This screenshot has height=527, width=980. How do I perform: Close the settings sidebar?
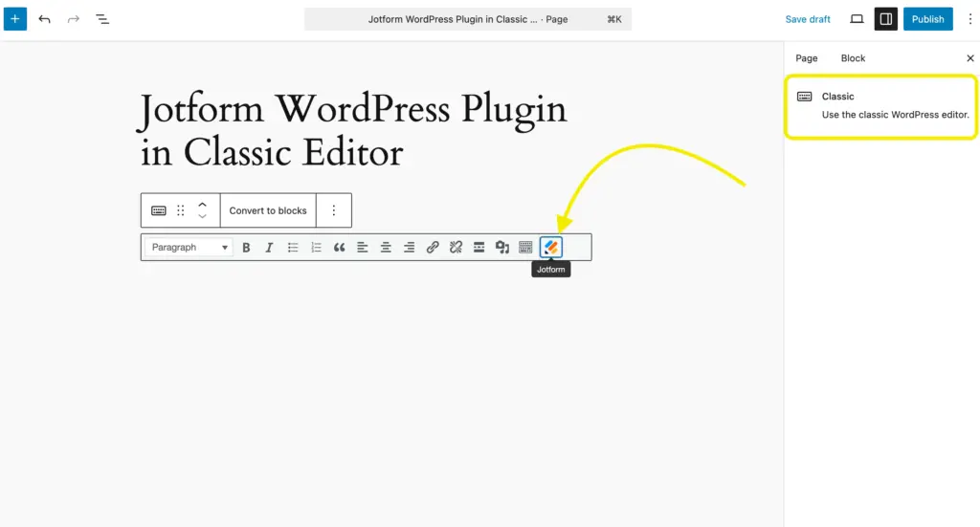coord(970,58)
